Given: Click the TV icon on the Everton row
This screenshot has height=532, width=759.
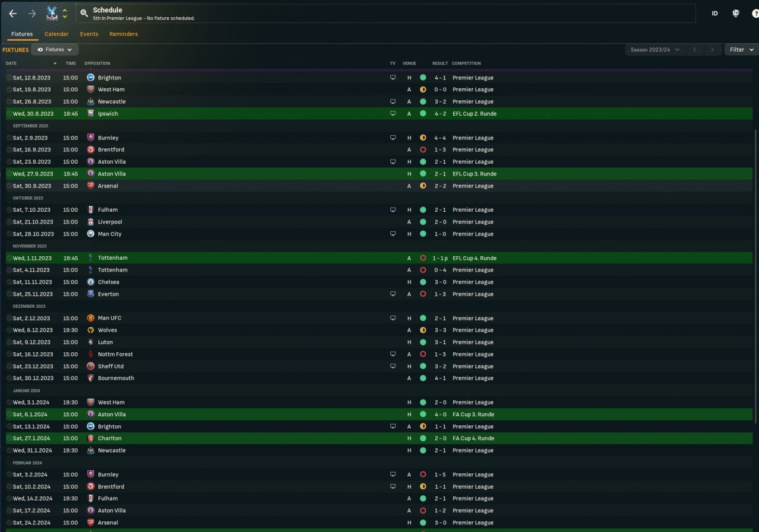Looking at the screenshot, I should (393, 294).
